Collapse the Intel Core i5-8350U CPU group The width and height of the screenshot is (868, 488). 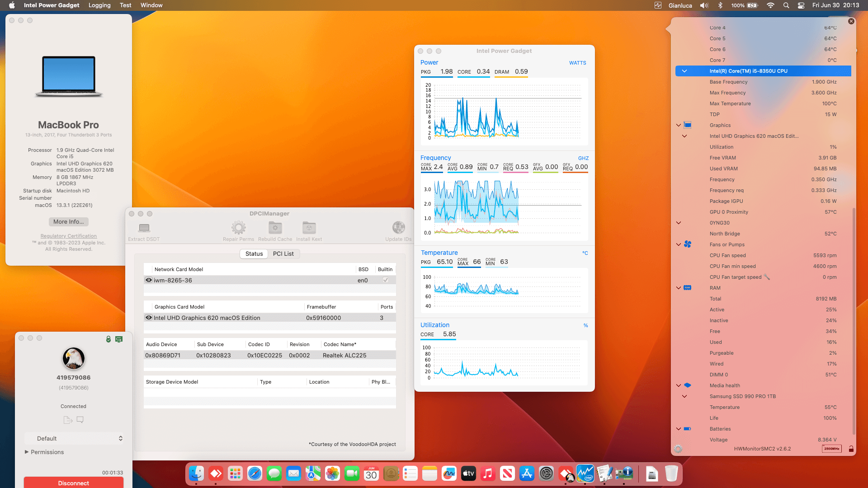[x=684, y=71]
